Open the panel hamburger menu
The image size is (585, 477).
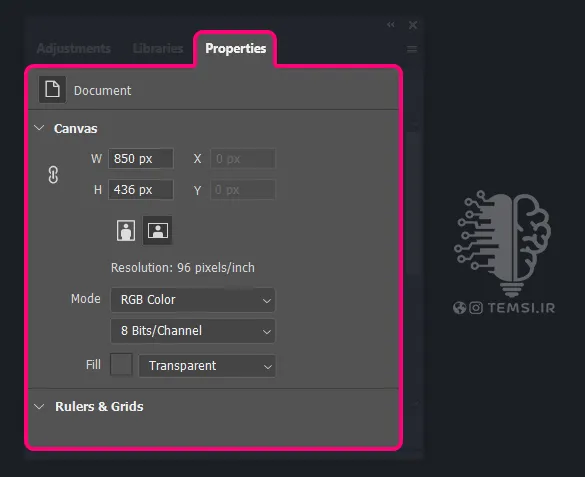point(412,49)
